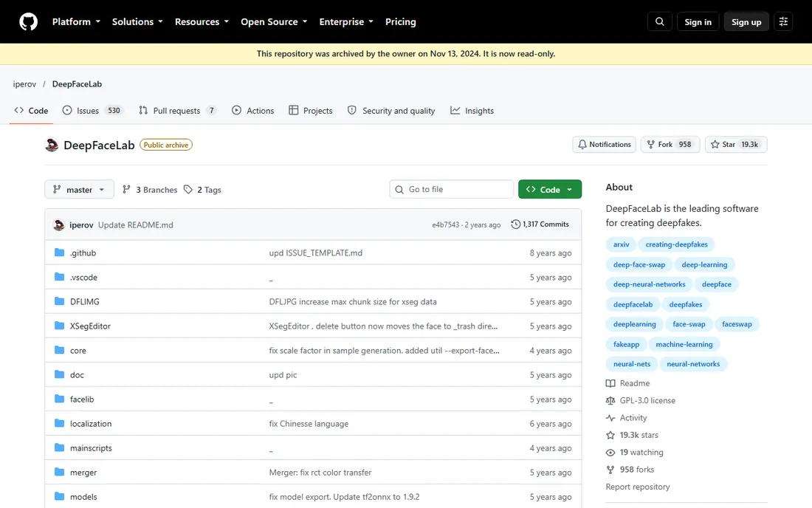Click the localization folder icon
Viewport: 812px width, 508px height.
[60, 423]
